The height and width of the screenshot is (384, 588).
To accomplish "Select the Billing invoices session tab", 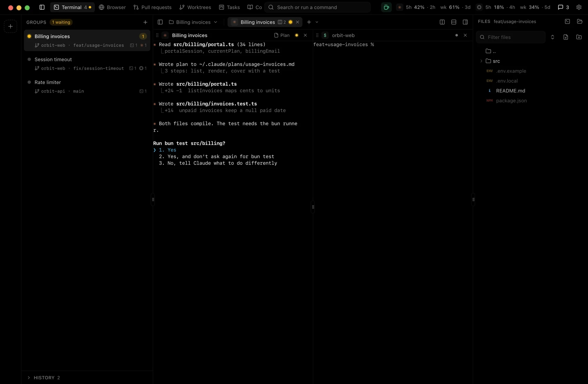I will (258, 22).
